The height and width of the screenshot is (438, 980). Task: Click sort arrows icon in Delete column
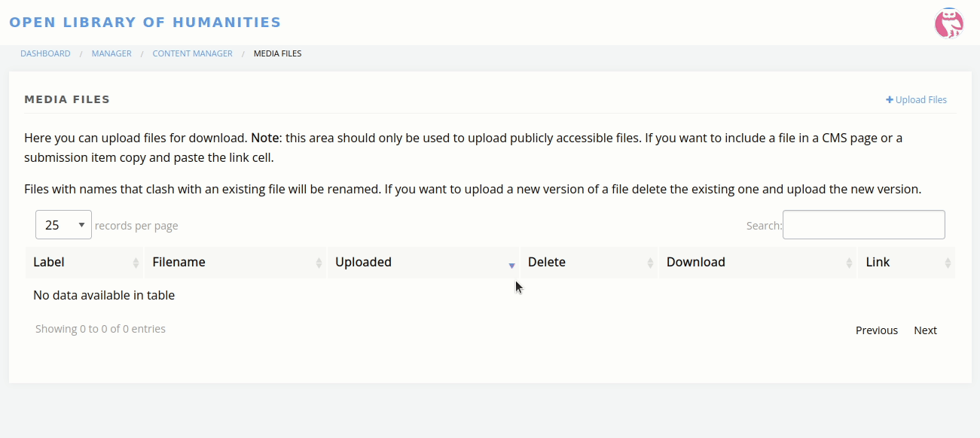pos(650,263)
